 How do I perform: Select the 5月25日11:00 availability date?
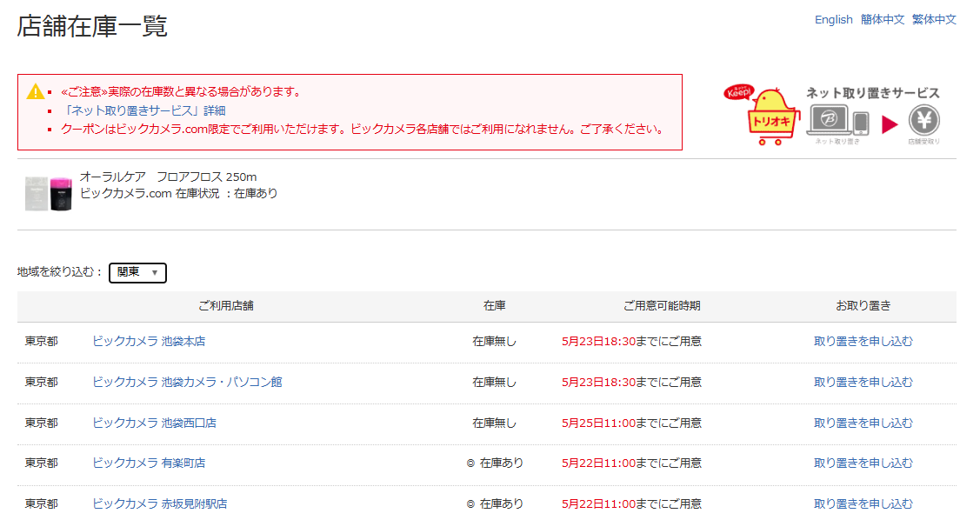tap(598, 423)
